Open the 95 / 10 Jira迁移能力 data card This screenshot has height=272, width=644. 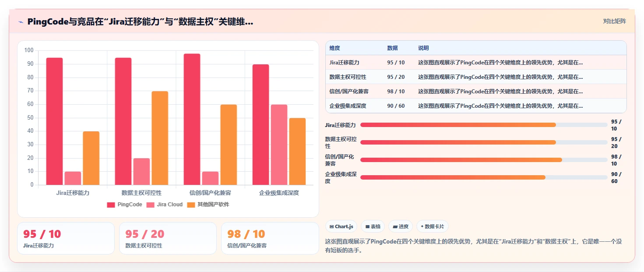click(x=66, y=238)
